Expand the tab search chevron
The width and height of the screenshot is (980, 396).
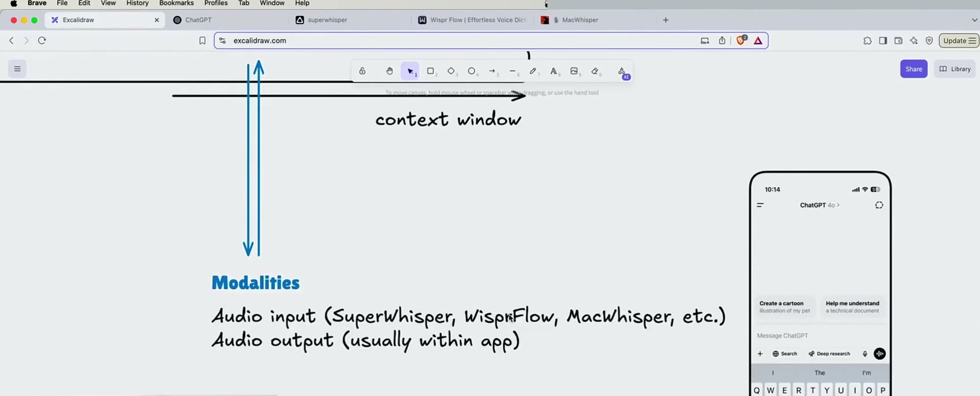[x=974, y=20]
